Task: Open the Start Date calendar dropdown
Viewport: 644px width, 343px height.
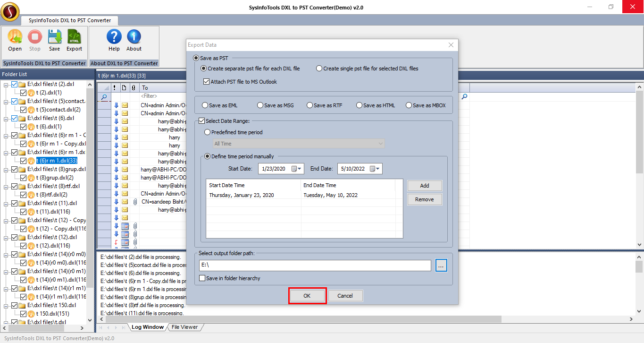Action: pos(297,169)
